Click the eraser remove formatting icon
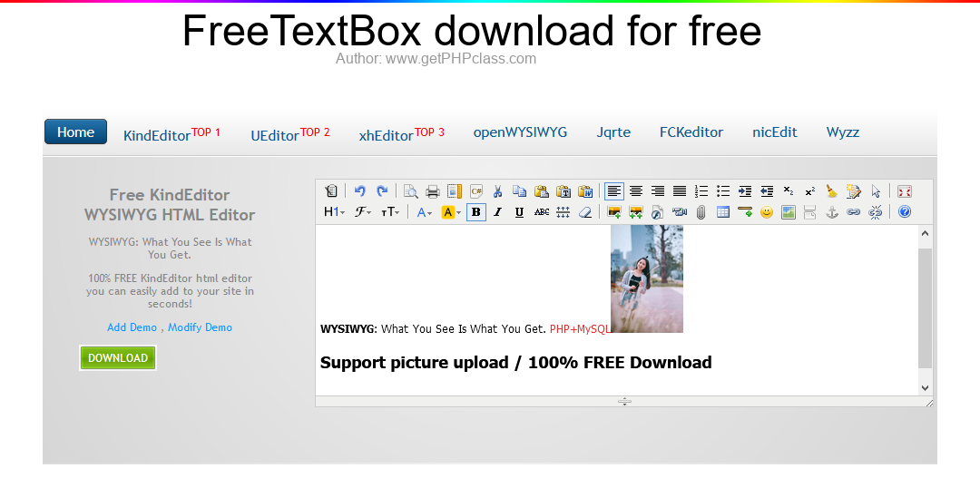Screen dimensions: 980x478 point(585,212)
